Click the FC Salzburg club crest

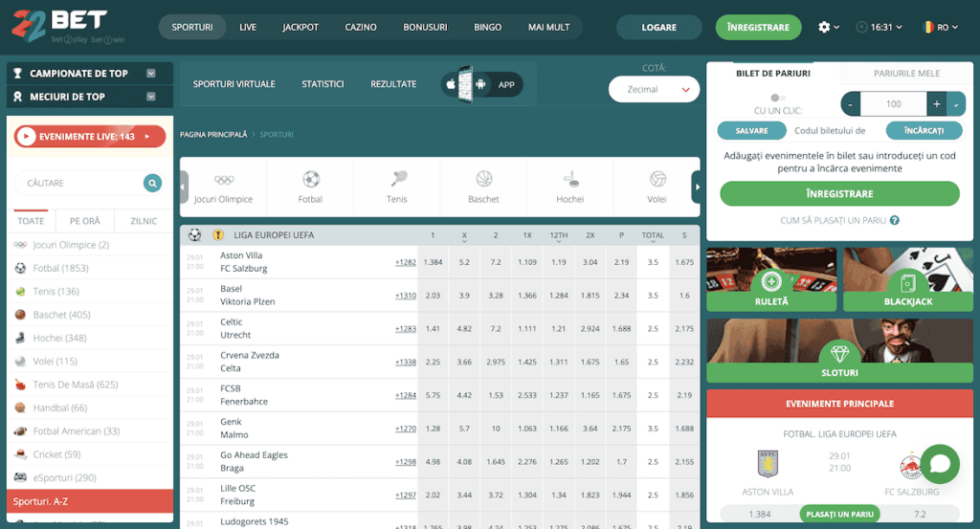tap(911, 465)
